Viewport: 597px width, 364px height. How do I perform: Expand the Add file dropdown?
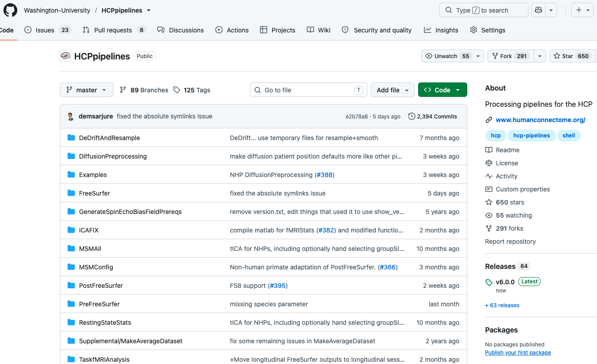pyautogui.click(x=392, y=90)
